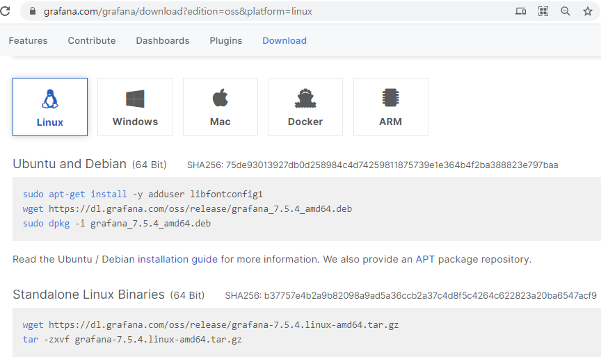Image resolution: width=601 pixels, height=364 pixels.
Task: Select the Linux penguin platform icon
Action: click(x=50, y=107)
